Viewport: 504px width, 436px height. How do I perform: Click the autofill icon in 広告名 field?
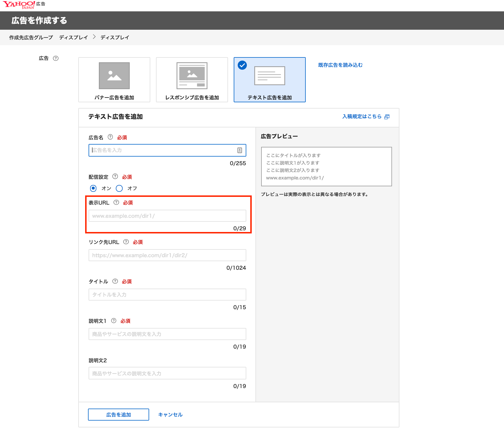[240, 150]
